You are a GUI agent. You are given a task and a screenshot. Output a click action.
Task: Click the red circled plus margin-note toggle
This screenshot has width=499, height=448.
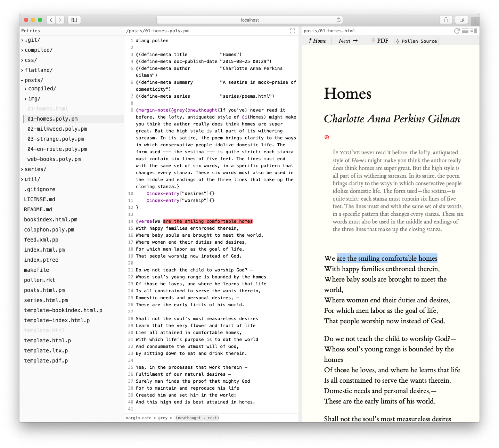pos(327,137)
